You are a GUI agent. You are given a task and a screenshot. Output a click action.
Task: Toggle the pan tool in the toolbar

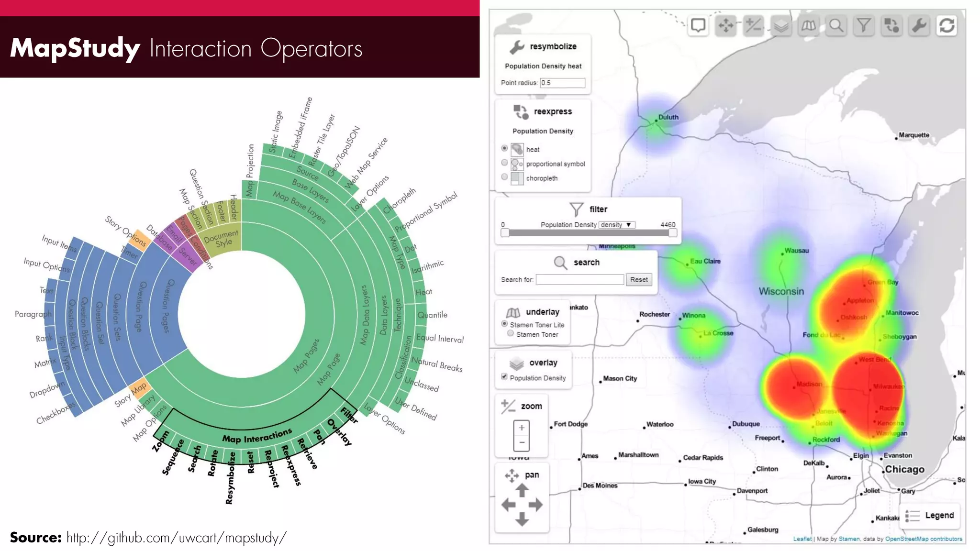coord(726,25)
